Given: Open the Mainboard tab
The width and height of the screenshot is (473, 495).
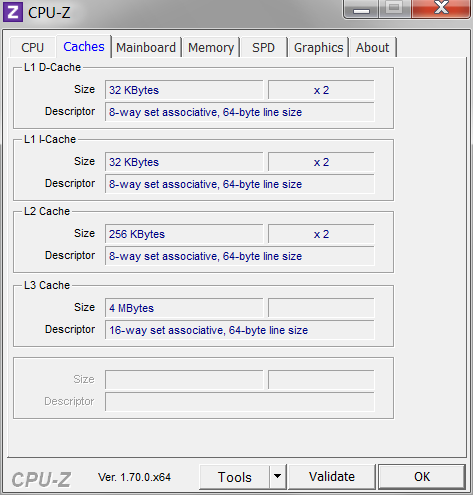Looking at the screenshot, I should click(x=146, y=47).
